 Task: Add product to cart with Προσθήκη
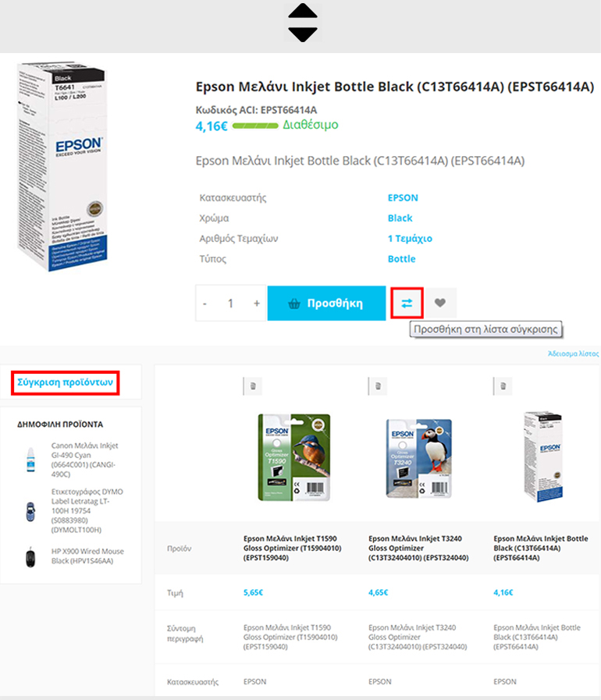(326, 303)
